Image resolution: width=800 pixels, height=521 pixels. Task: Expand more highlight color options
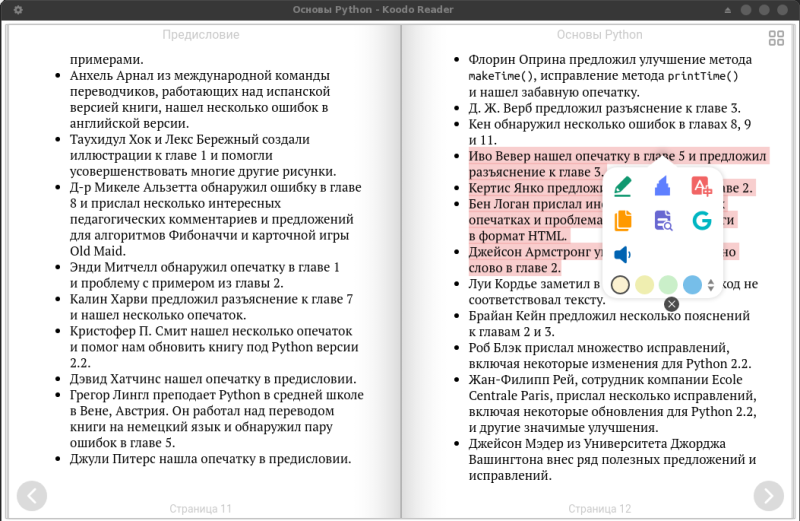[x=711, y=285]
